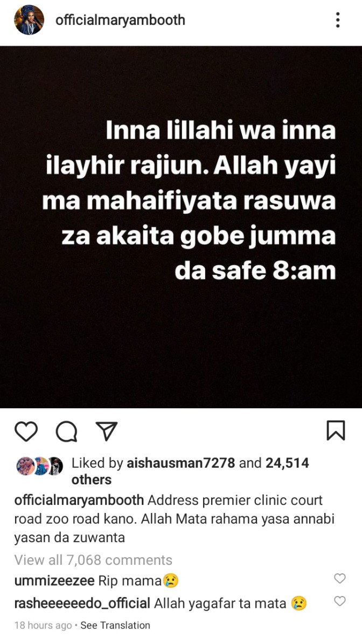Expand View all 7,068 comments

point(93,560)
